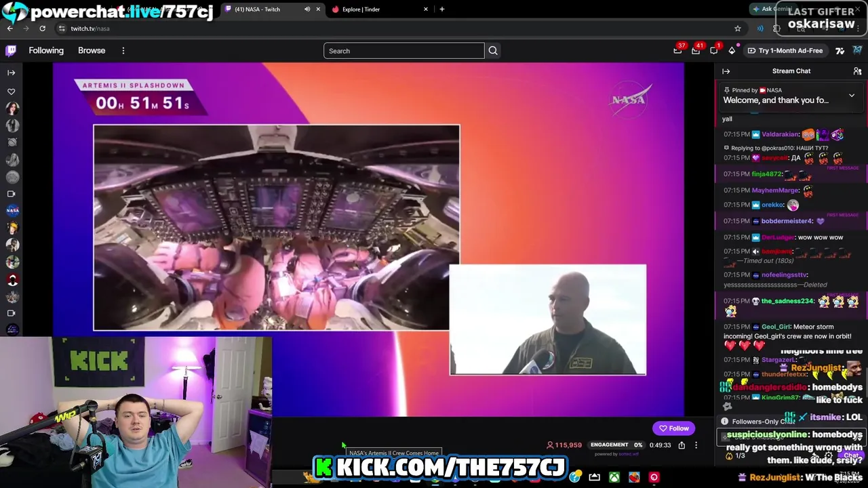Open the Xbox taskbar icon

point(614,477)
